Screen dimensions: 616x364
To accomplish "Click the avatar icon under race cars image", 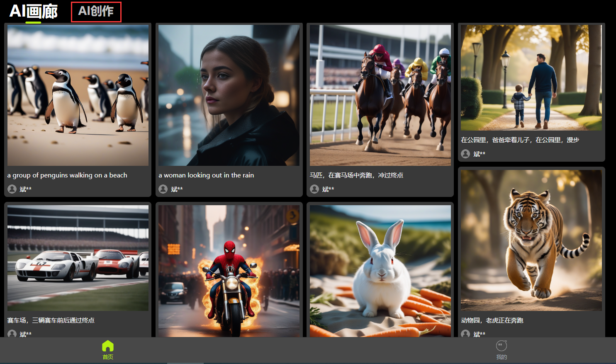I will 12,334.
